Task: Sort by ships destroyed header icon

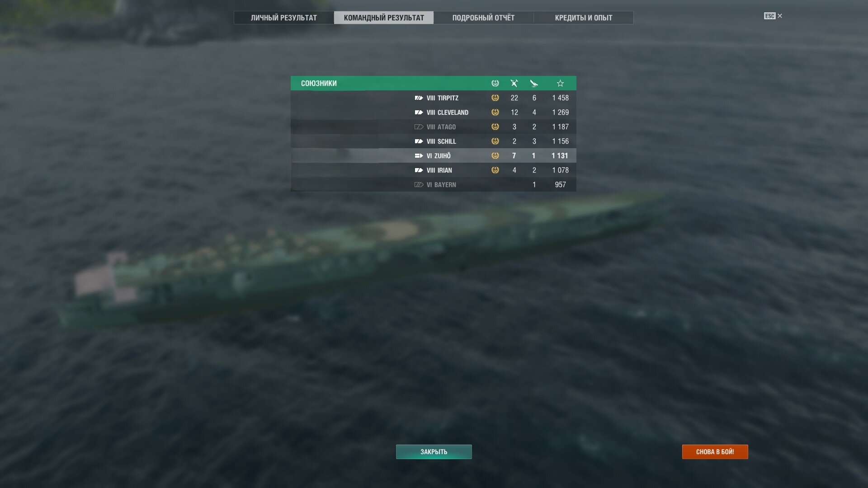Action: (x=514, y=83)
